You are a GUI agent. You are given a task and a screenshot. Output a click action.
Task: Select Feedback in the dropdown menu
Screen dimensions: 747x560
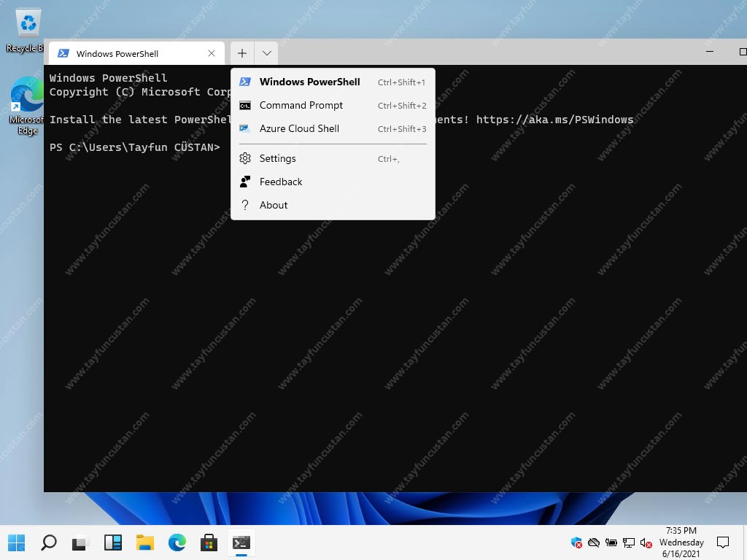click(x=333, y=182)
